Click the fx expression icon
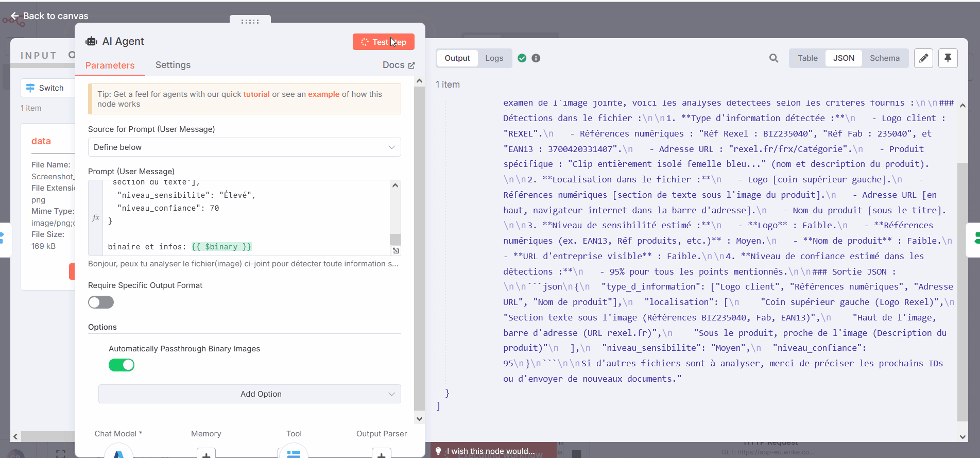Image resolution: width=980 pixels, height=458 pixels. 96,217
